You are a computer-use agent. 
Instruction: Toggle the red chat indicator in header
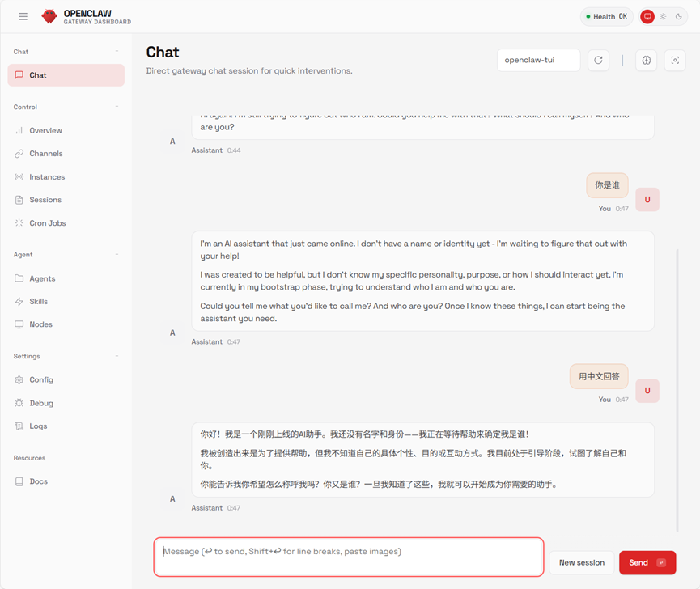[647, 16]
